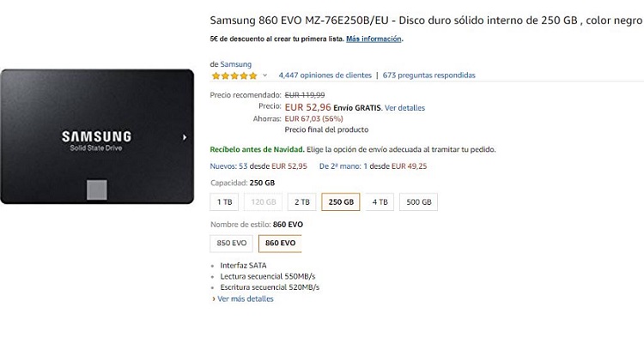Choose the 860 EVO style

click(280, 244)
